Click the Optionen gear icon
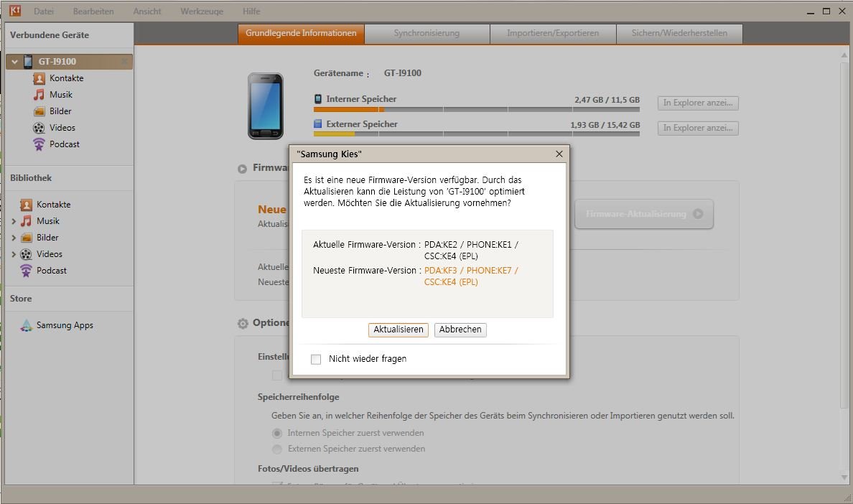 243,324
